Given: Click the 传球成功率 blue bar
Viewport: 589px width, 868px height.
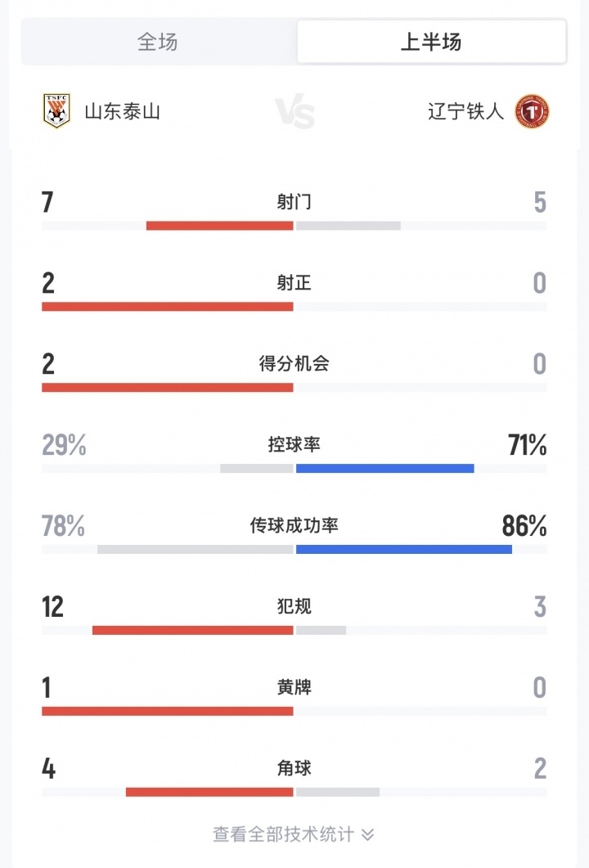Looking at the screenshot, I should point(403,549).
